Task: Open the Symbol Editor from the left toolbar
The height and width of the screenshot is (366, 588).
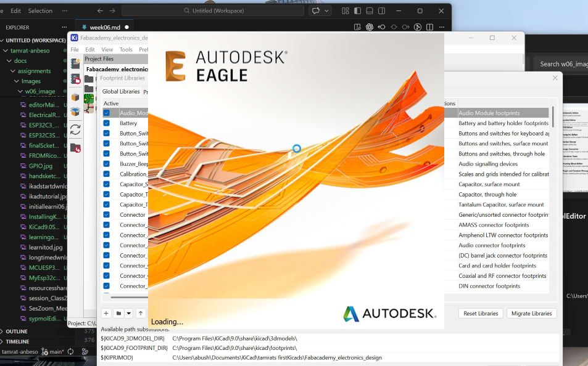Action: [75, 78]
